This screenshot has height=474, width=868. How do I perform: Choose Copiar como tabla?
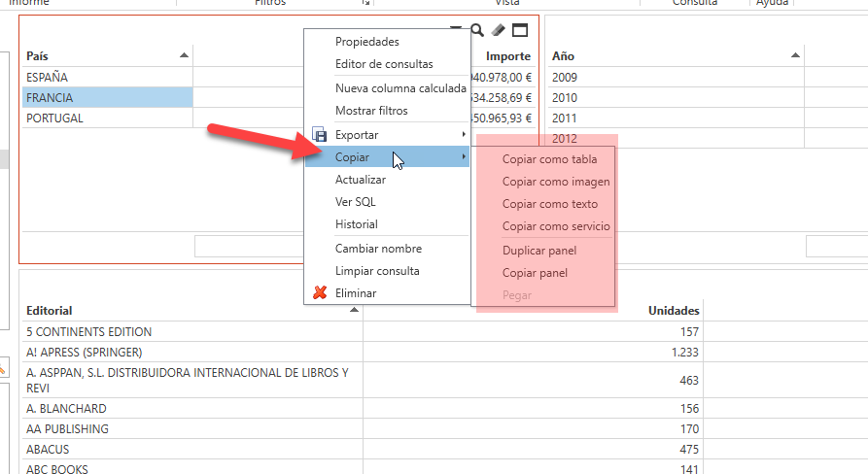(549, 159)
